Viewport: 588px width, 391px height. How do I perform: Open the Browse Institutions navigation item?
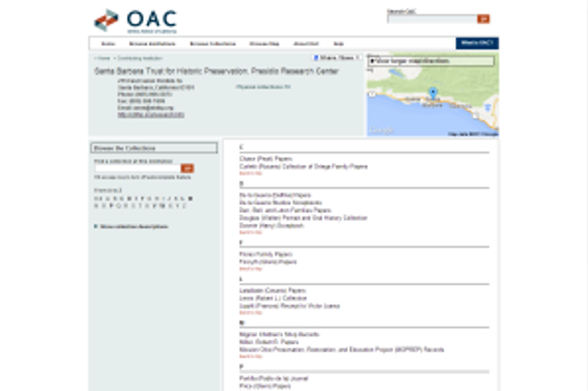152,44
